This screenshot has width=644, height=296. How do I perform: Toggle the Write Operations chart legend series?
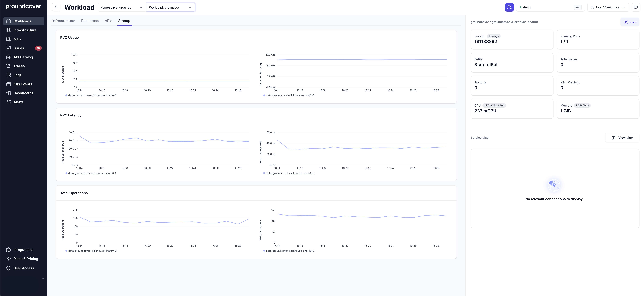[x=290, y=251]
